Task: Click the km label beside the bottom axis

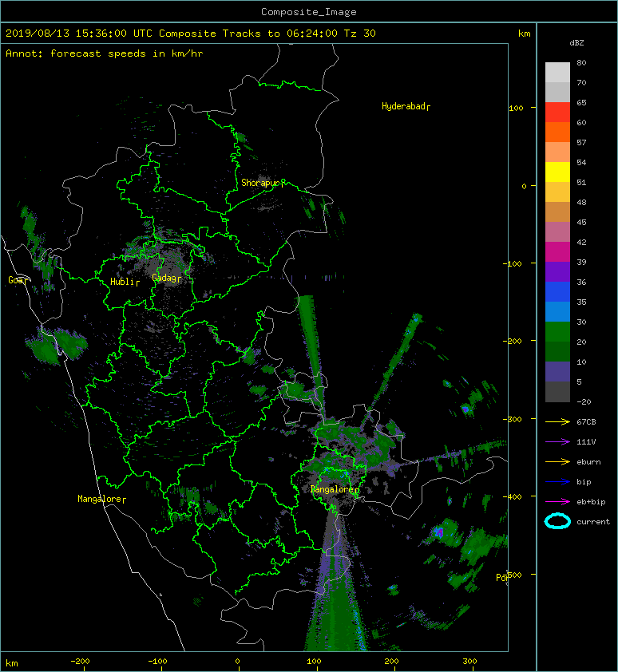Action: point(12,663)
